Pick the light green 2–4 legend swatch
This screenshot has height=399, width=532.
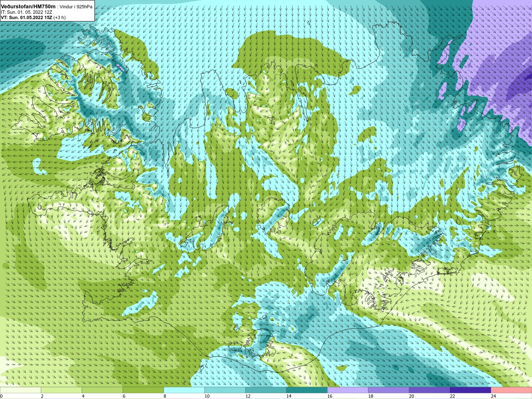[62, 390]
